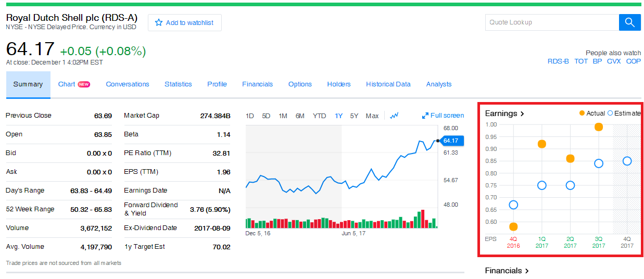
Task: Go to the Statistics tab
Action: [x=178, y=84]
